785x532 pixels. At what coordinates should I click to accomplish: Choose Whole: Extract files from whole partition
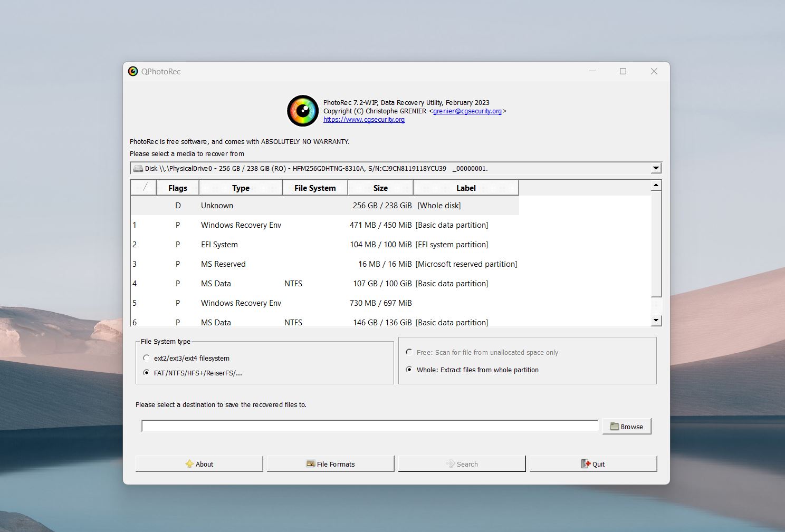409,370
